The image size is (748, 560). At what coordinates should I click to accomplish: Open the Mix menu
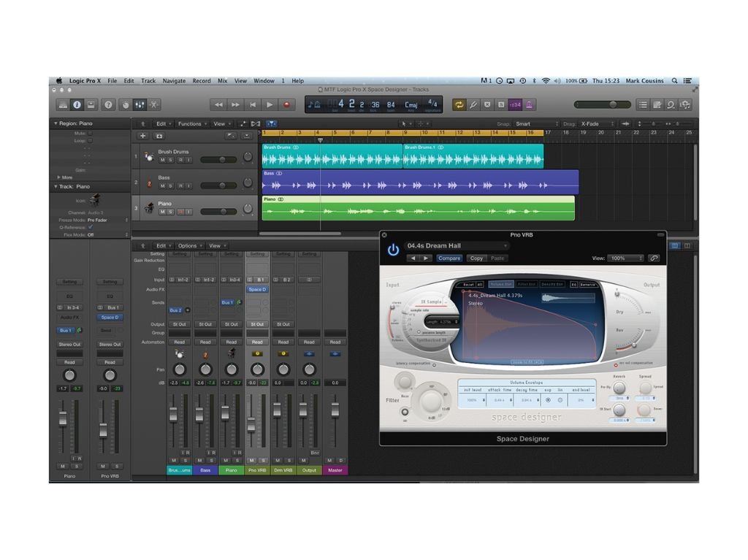(222, 80)
